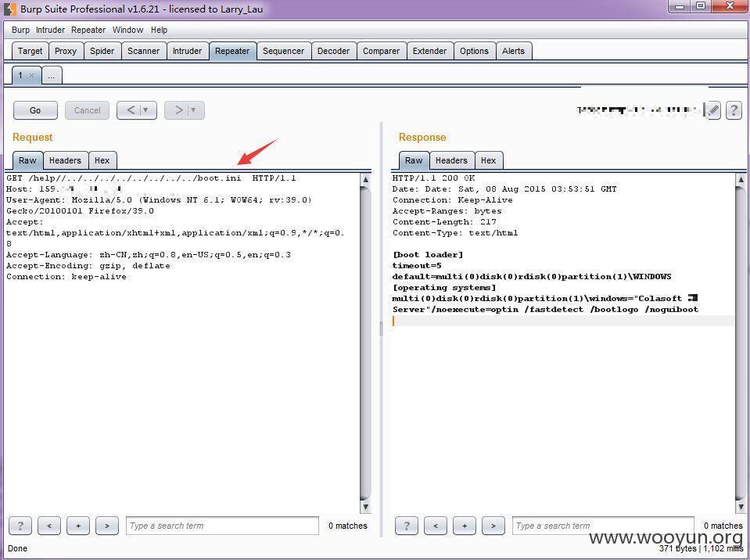Click the Request panel heading
The height and width of the screenshot is (560, 750).
point(33,137)
